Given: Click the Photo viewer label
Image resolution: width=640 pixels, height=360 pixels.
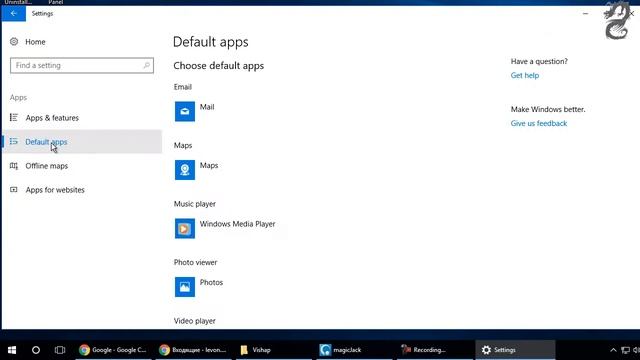Looking at the screenshot, I should click(x=196, y=262).
